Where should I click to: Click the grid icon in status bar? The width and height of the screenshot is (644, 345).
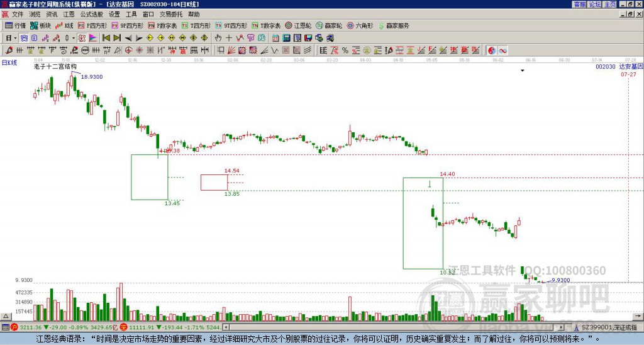point(5,327)
